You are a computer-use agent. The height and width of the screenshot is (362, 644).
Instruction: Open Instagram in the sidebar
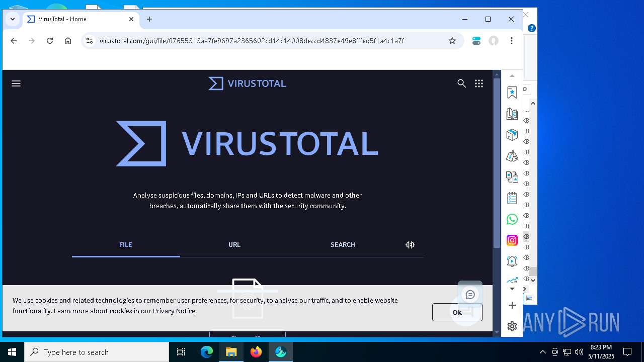(x=512, y=240)
